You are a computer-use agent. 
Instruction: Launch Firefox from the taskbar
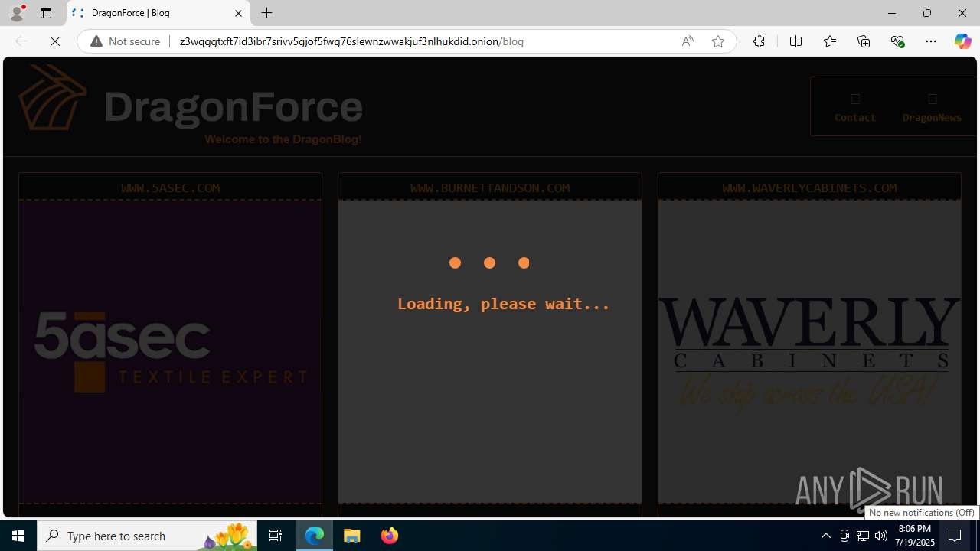click(x=390, y=536)
